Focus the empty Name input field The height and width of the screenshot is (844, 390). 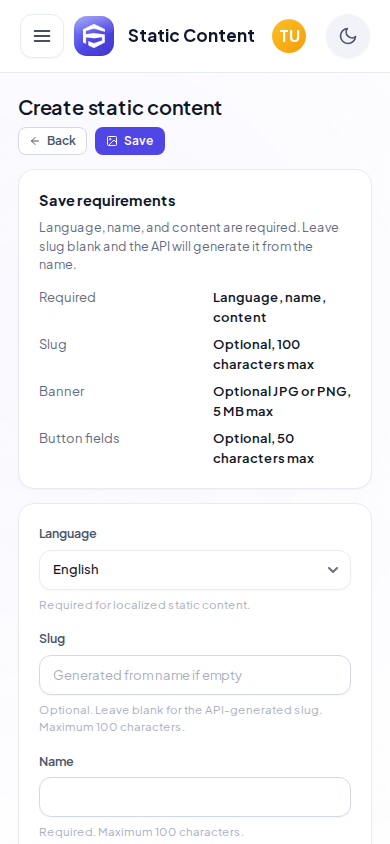[x=195, y=797]
